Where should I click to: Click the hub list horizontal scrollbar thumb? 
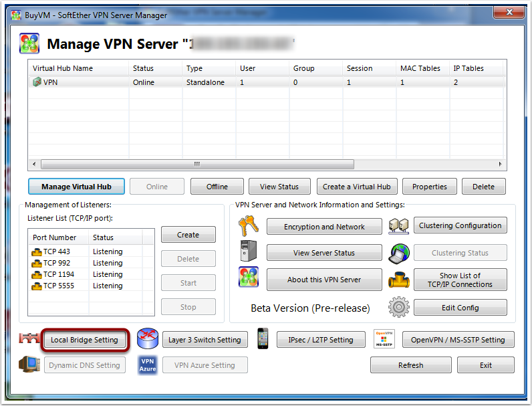pos(197,164)
